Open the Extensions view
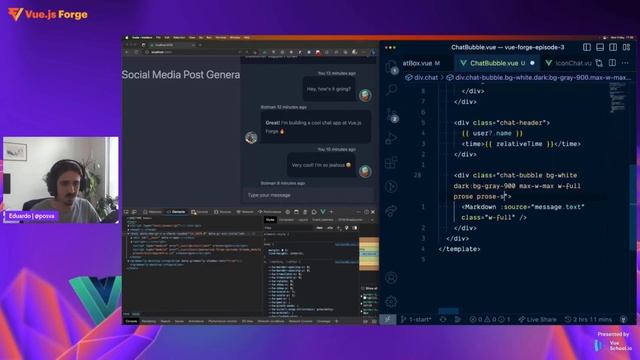 pos(391,162)
